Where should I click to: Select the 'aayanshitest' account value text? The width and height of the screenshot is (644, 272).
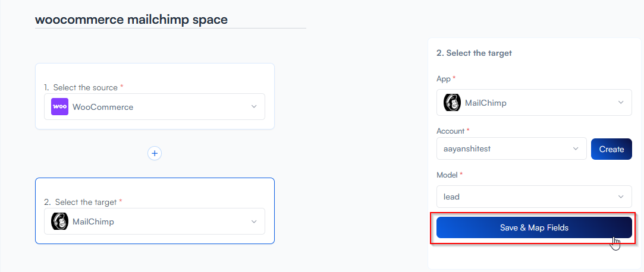point(467,149)
